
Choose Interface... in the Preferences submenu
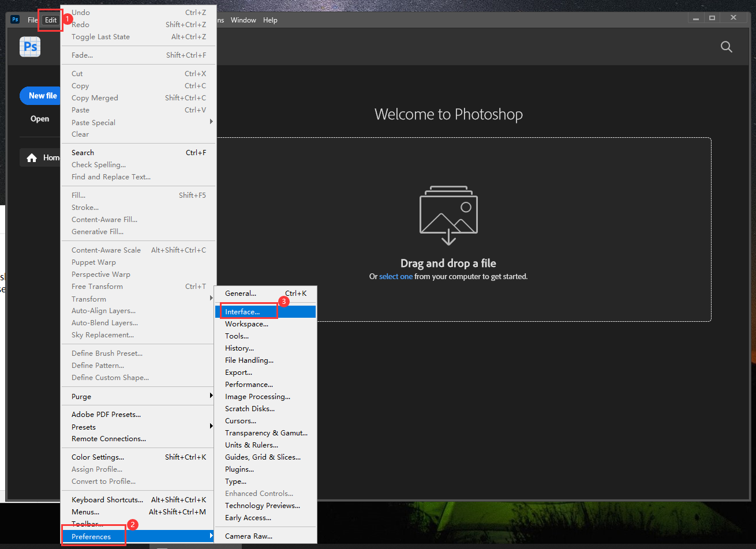(242, 312)
